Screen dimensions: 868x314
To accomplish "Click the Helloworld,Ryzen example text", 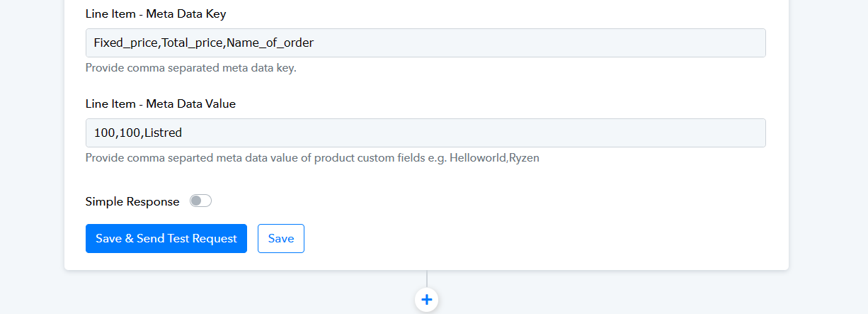I will (494, 157).
